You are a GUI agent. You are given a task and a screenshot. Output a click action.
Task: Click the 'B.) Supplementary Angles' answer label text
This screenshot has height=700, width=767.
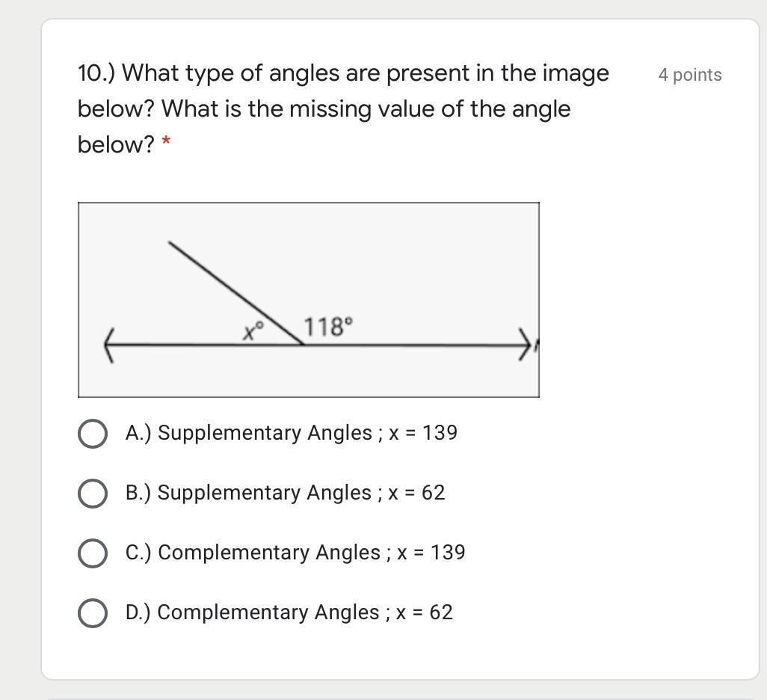pyautogui.click(x=285, y=493)
